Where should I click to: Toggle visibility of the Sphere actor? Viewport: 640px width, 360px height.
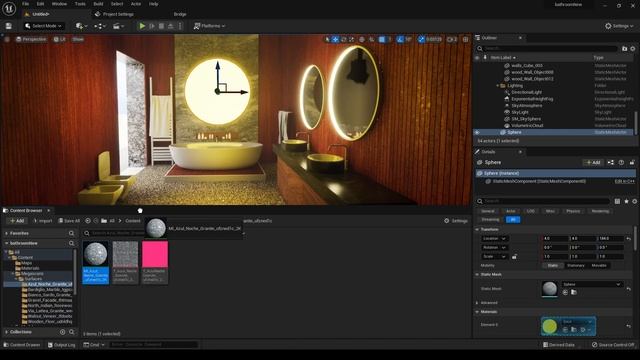477,132
